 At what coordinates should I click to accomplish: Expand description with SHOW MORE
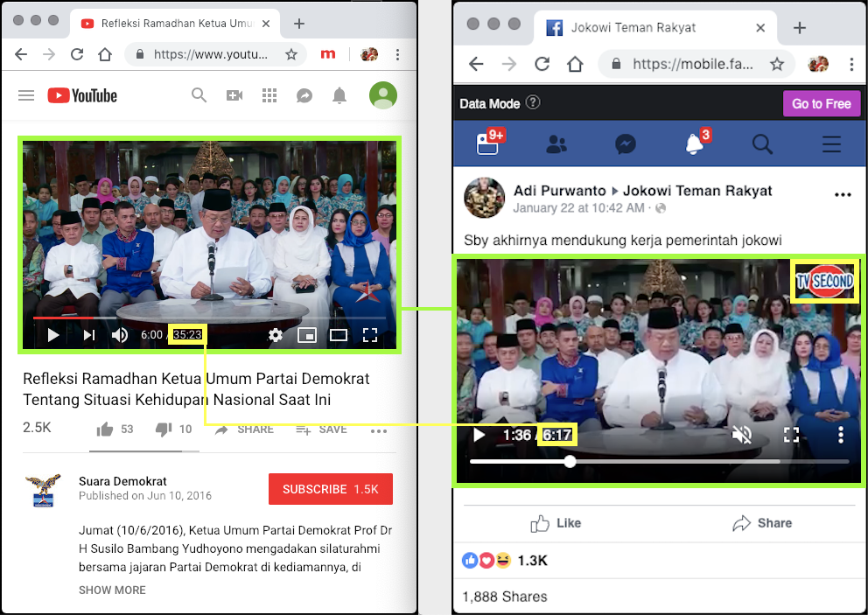112,590
